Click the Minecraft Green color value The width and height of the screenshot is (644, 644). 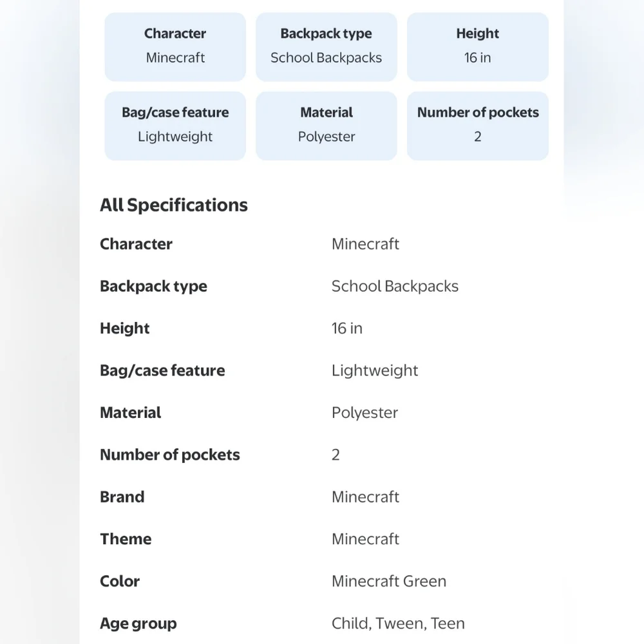click(389, 581)
